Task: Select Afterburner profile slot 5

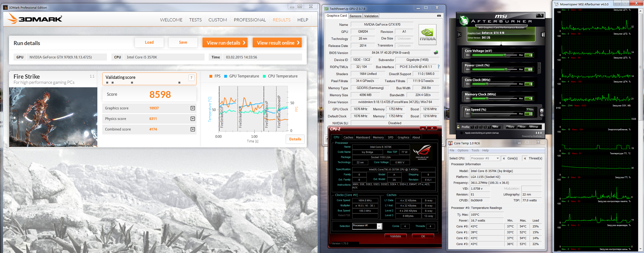Action: 489,127
